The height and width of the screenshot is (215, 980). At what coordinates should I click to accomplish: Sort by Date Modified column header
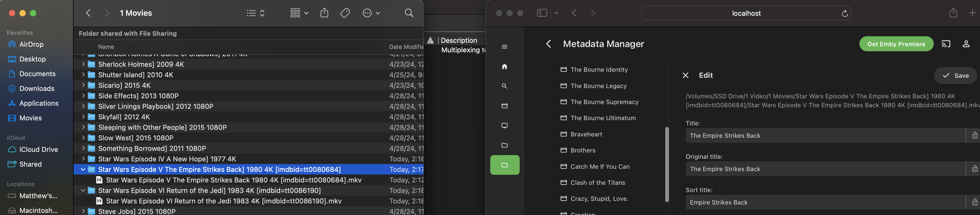(x=406, y=47)
